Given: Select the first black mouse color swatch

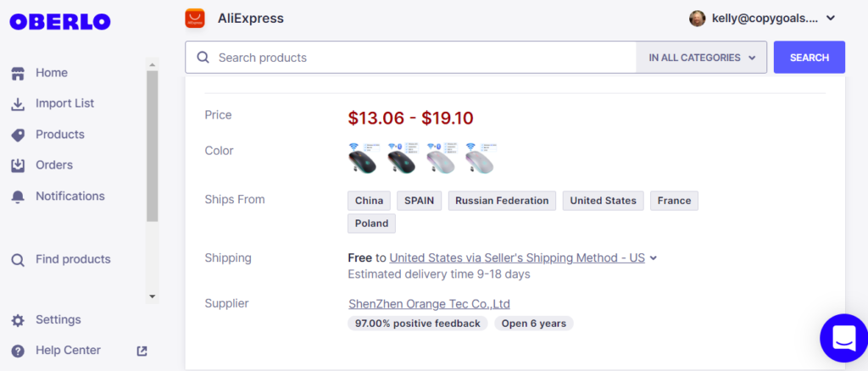Looking at the screenshot, I should click(x=364, y=158).
